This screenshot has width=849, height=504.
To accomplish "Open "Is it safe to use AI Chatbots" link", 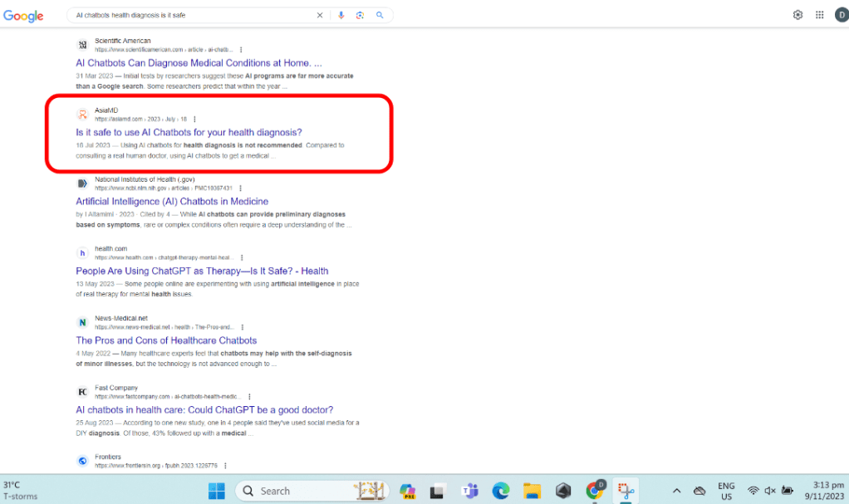I will tap(189, 132).
